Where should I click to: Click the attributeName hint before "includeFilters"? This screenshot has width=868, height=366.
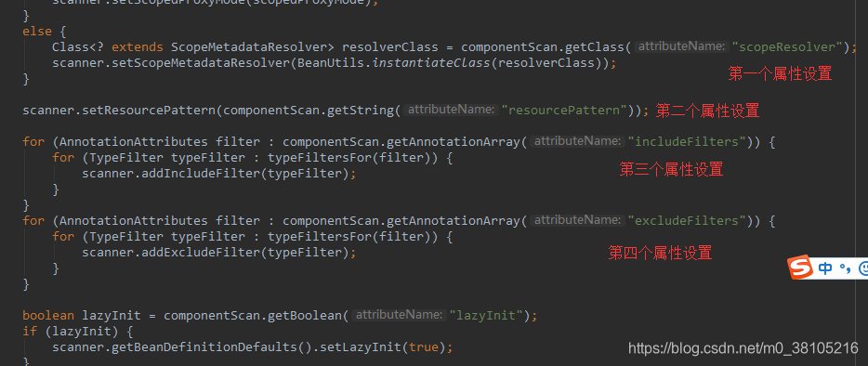(x=577, y=142)
